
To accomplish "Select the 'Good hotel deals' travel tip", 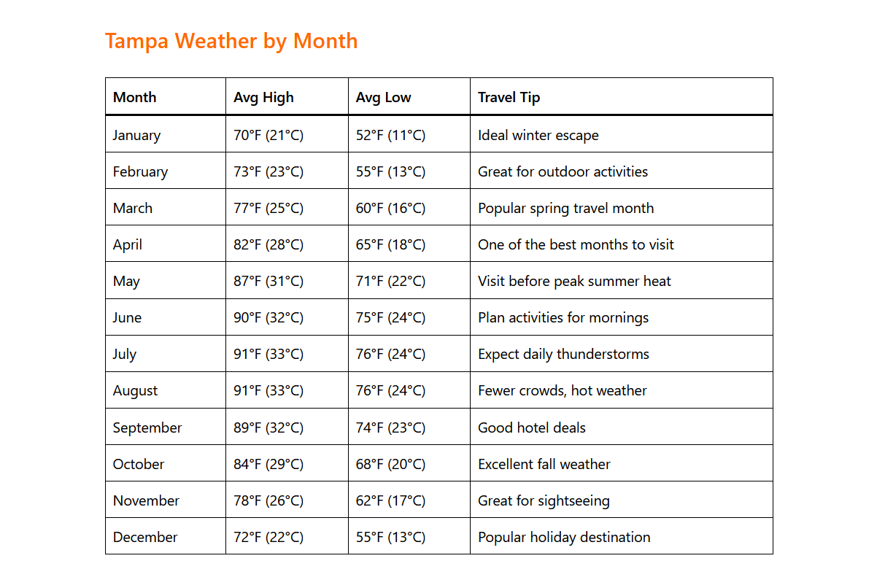I will coord(532,428).
